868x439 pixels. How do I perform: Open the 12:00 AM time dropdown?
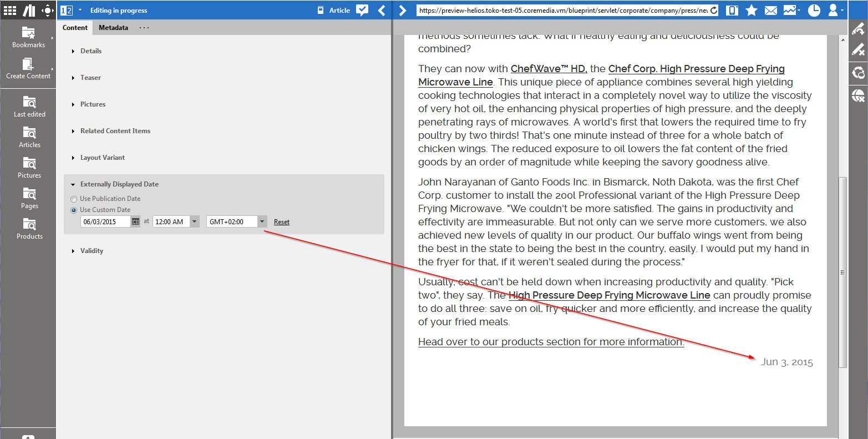(194, 221)
